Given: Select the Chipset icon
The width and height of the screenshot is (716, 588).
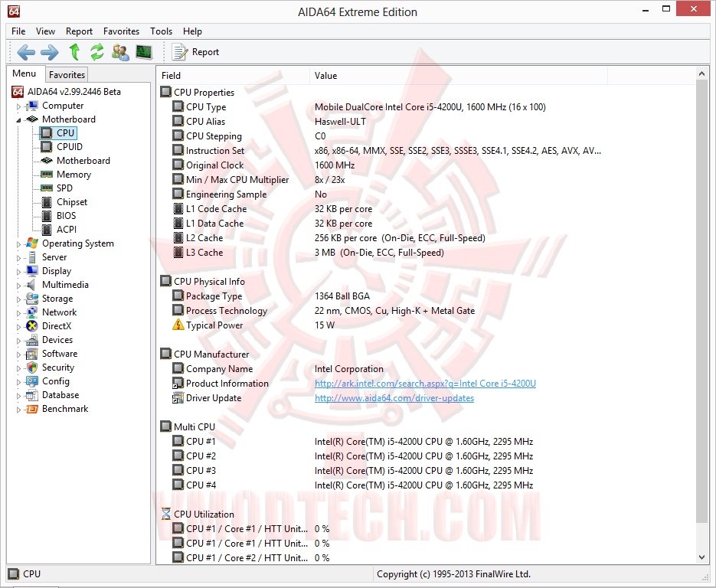Looking at the screenshot, I should [x=47, y=202].
